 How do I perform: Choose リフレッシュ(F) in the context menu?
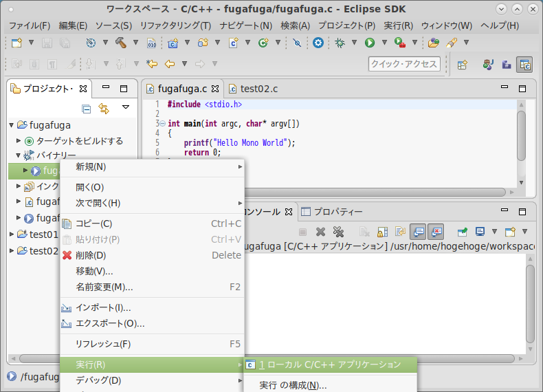click(x=153, y=344)
